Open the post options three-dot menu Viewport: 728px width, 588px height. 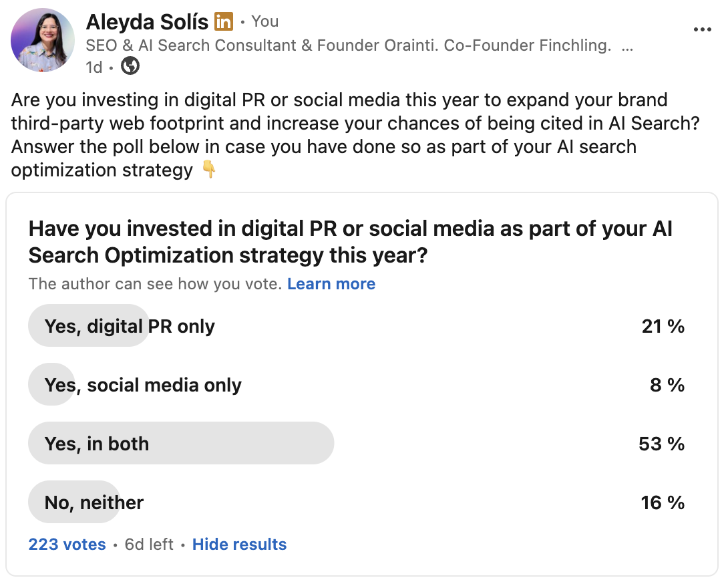click(x=702, y=29)
